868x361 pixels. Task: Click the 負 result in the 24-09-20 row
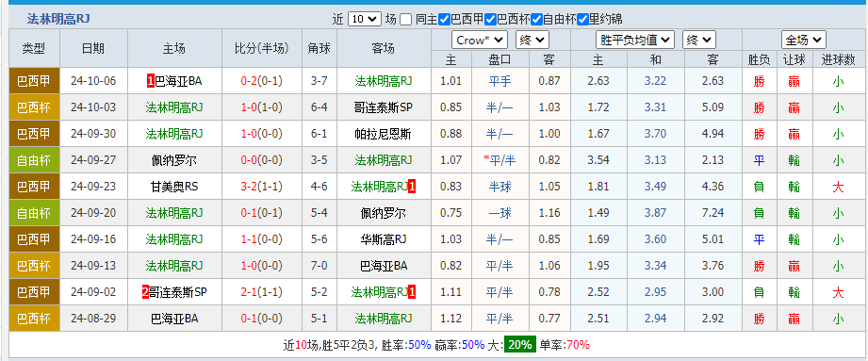[x=759, y=213]
